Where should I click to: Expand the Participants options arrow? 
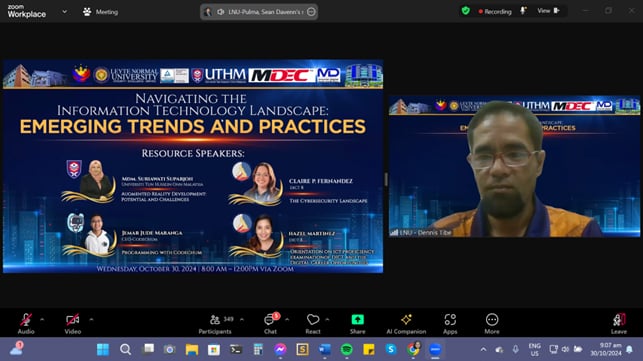[x=242, y=319]
